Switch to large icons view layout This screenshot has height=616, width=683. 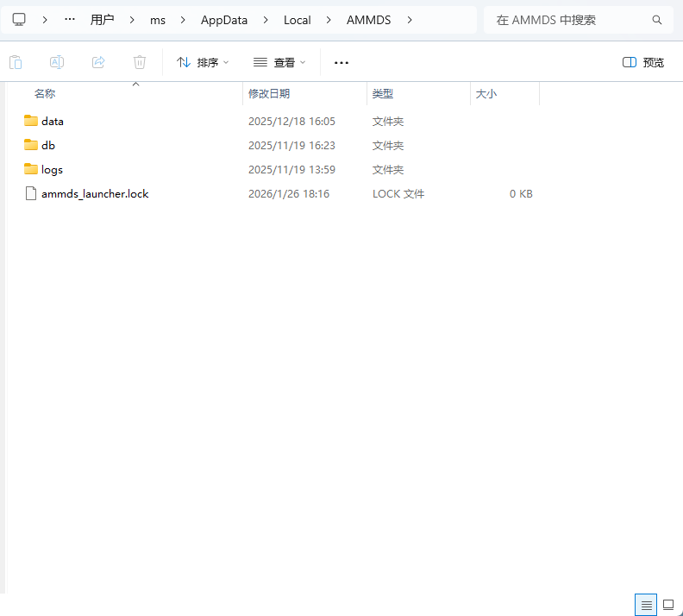[667, 605]
